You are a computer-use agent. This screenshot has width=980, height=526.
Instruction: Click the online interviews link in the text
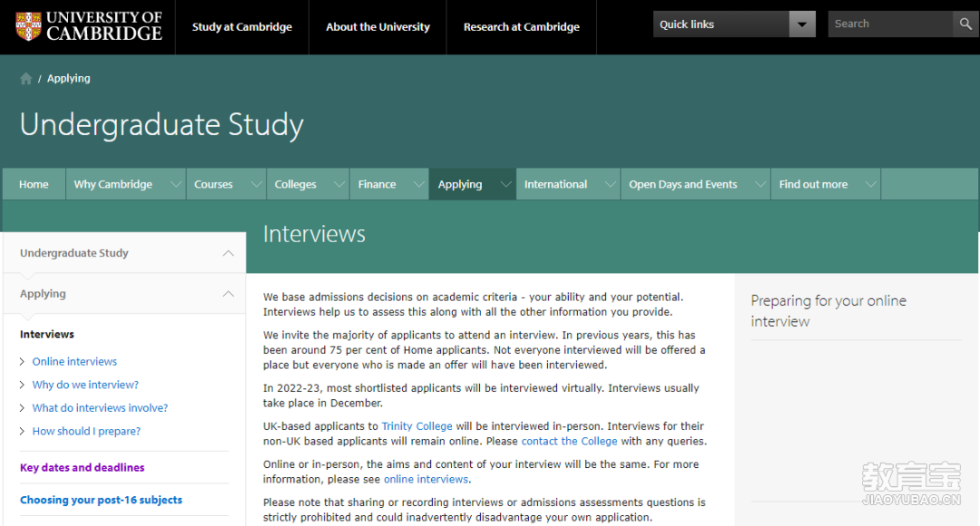(x=426, y=479)
